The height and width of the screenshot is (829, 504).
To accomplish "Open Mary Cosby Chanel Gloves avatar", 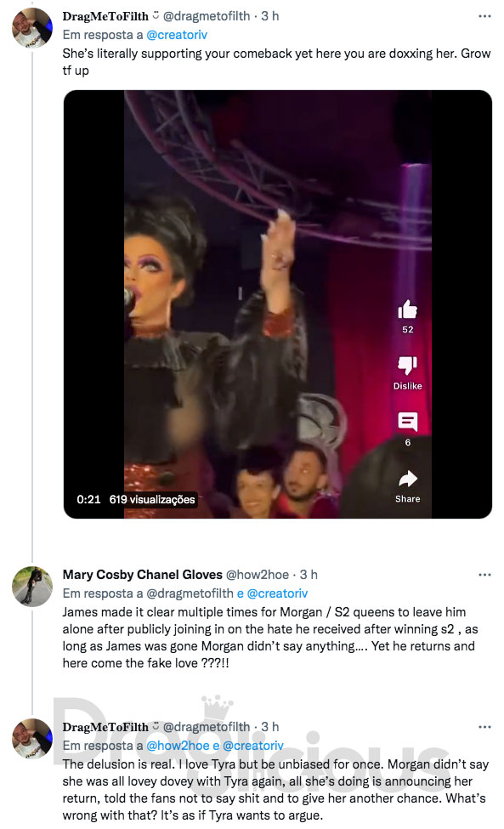I will pyautogui.click(x=32, y=587).
